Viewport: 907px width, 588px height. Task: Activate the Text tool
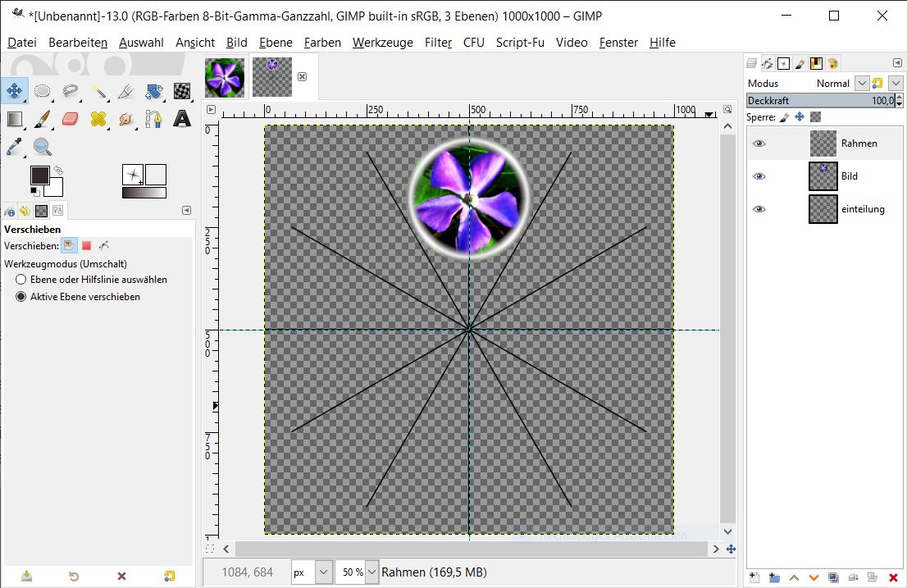tap(182, 119)
